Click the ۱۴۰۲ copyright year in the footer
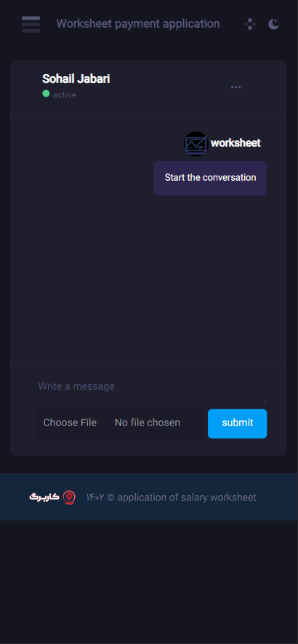The width and height of the screenshot is (298, 644). 95,497
